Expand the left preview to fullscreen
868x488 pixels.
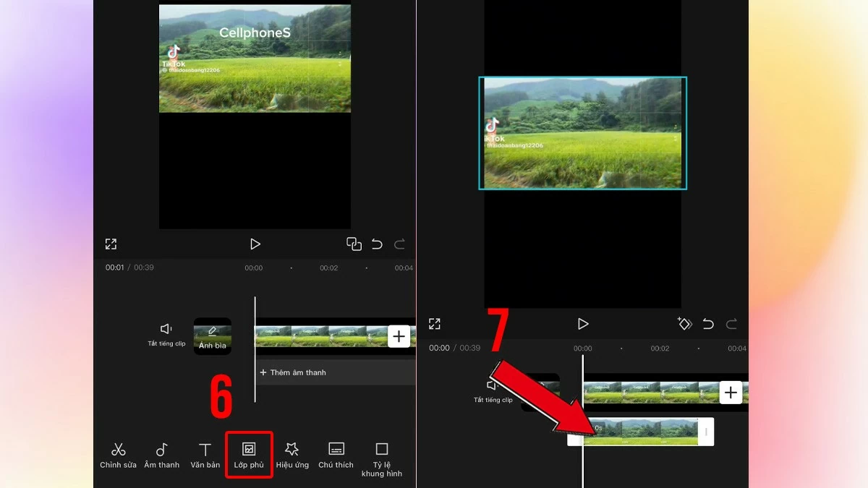pos(111,244)
